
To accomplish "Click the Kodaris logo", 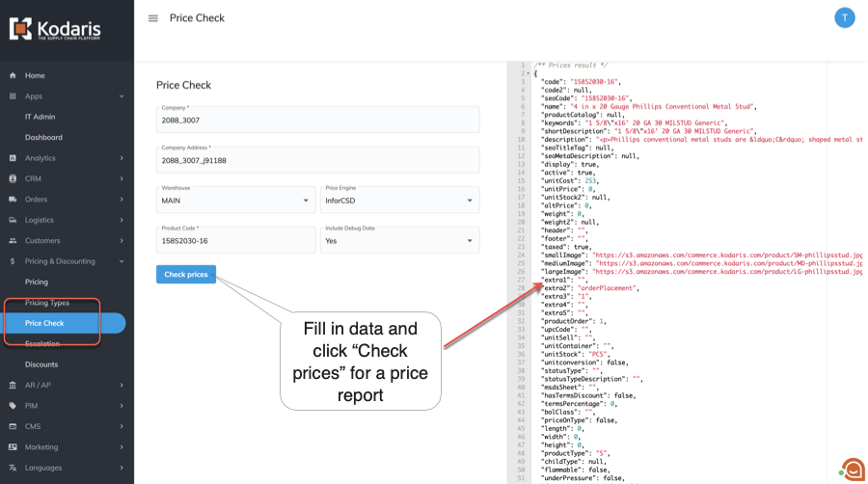I will (x=55, y=29).
